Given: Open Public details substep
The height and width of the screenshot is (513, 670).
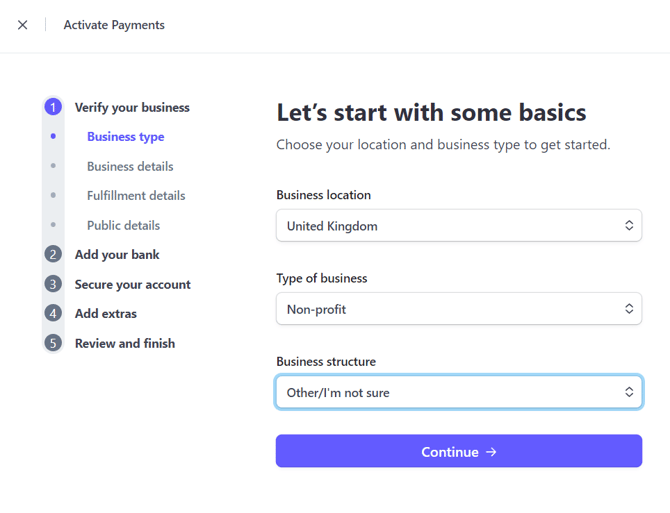Looking at the screenshot, I should click(123, 226).
